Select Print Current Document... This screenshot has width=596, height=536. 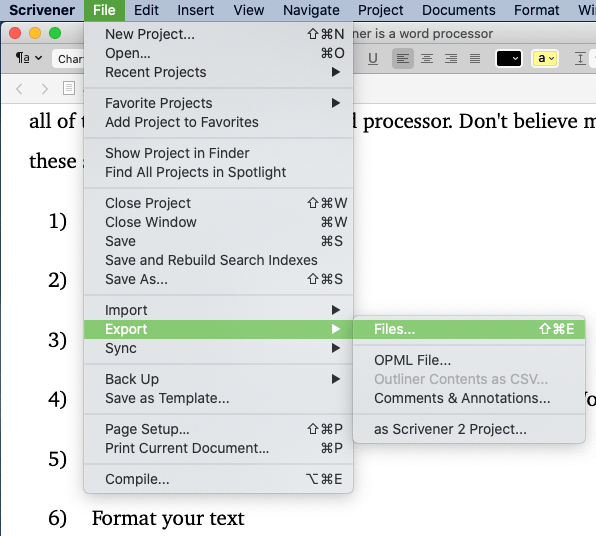(x=219, y=448)
